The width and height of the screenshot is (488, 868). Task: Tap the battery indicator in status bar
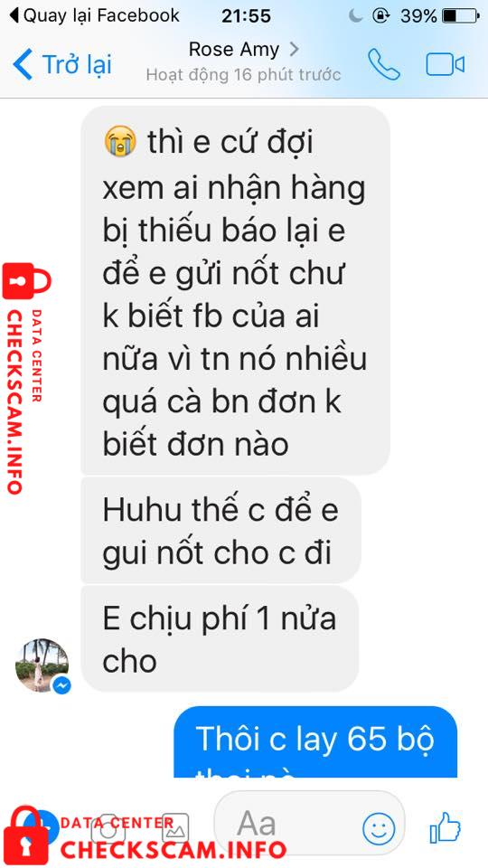[460, 16]
